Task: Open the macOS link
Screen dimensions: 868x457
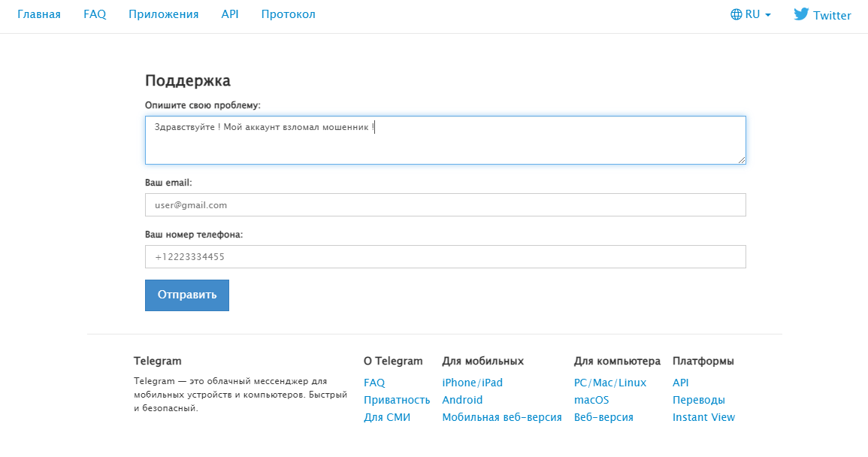Action: pos(591,400)
